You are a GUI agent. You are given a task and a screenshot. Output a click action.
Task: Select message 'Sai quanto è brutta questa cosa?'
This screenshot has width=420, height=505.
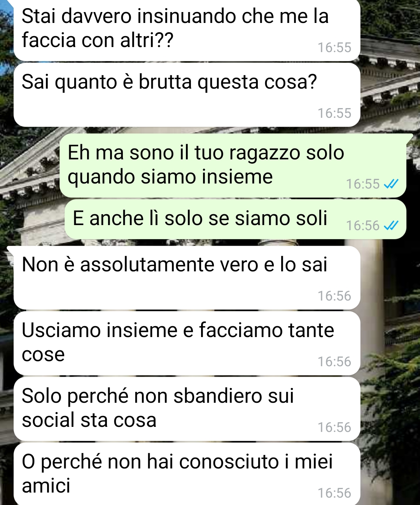187,95
